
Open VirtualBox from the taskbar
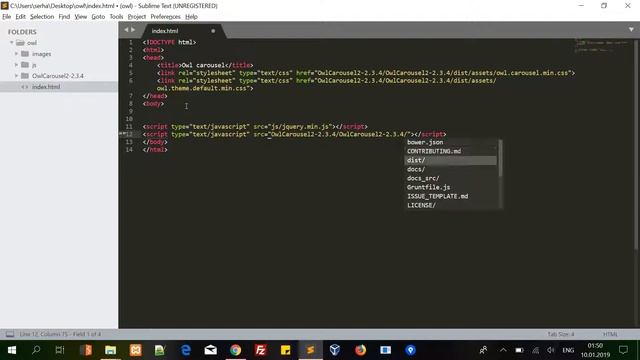click(335, 350)
